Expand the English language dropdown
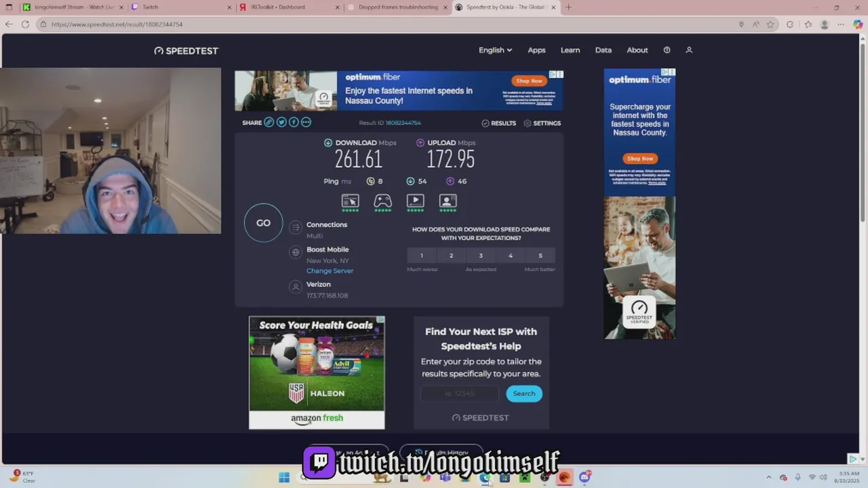The height and width of the screenshot is (488, 868). (x=495, y=50)
